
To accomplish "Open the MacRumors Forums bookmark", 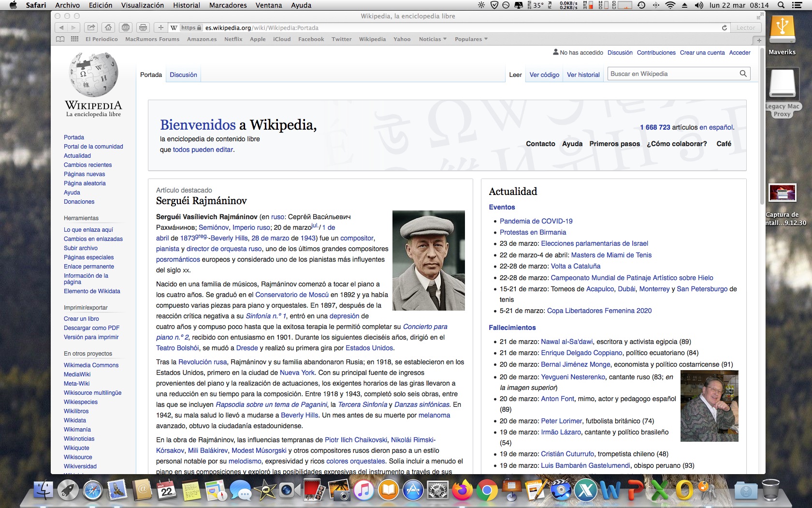I will [x=152, y=39].
